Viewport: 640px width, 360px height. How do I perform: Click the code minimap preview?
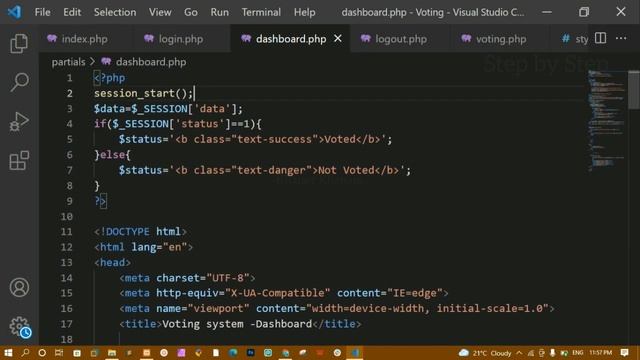tap(606, 120)
